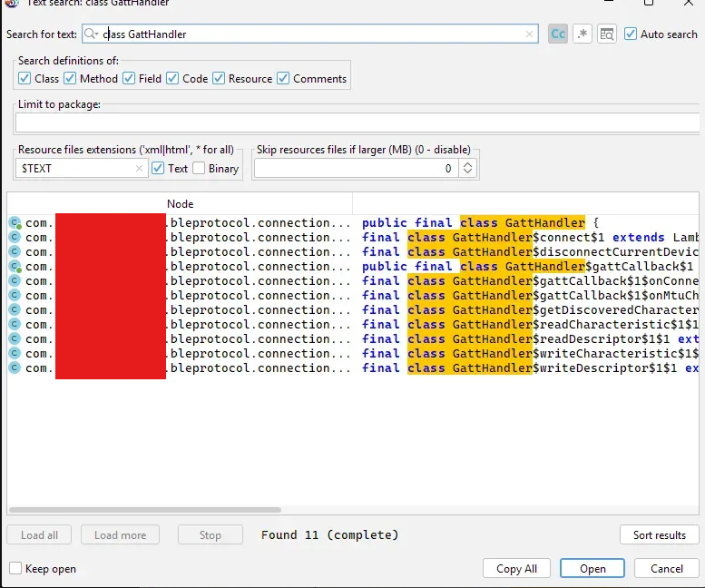Click the Copy All button

point(516,569)
